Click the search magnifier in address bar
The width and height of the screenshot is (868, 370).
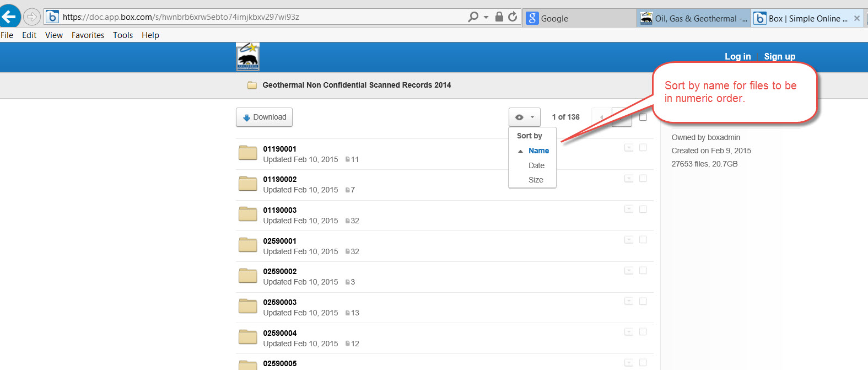[x=473, y=17]
